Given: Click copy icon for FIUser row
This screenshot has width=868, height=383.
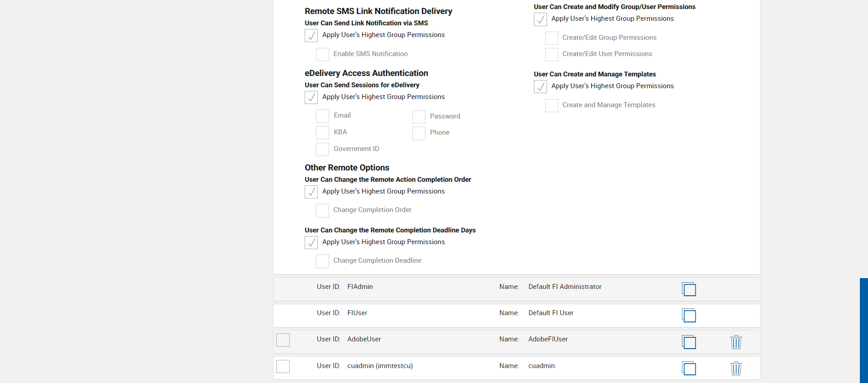Looking at the screenshot, I should pyautogui.click(x=689, y=315).
